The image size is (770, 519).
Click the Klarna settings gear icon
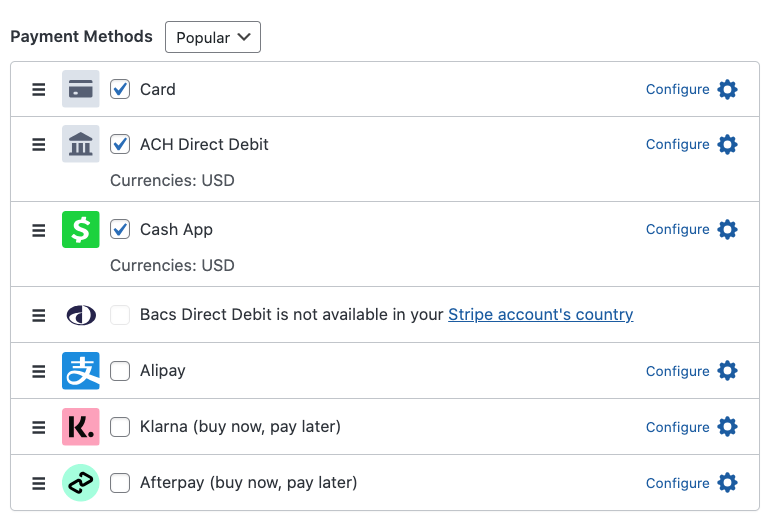tap(728, 427)
